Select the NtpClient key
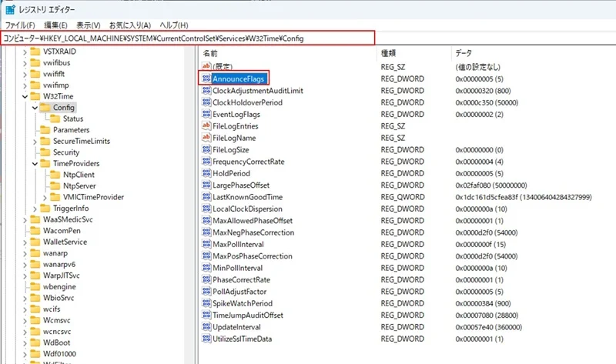This screenshot has height=364, width=616. tap(79, 175)
